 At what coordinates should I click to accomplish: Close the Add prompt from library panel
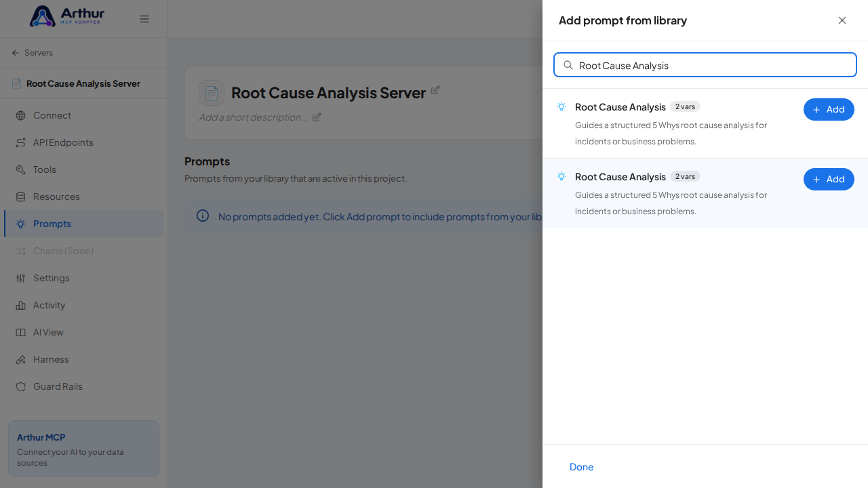[x=842, y=20]
